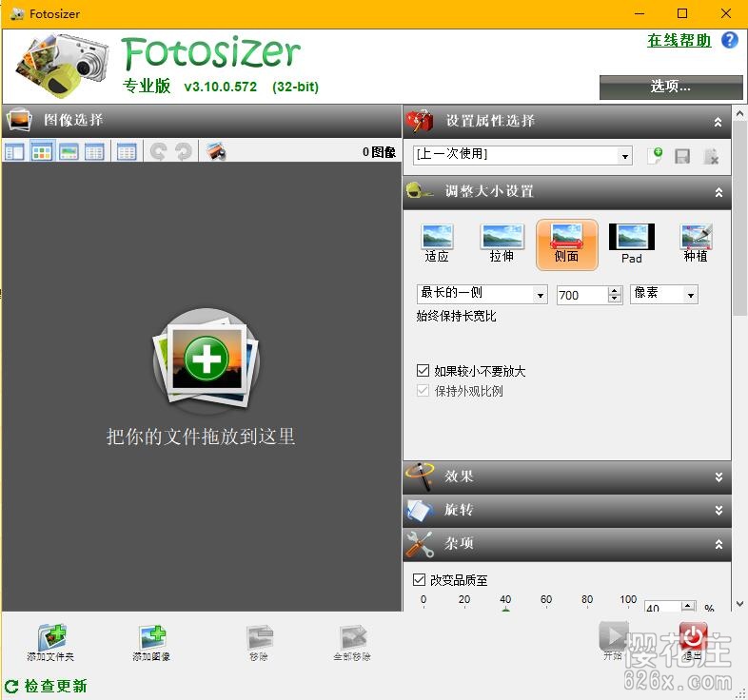Click the quality percentage input field
Image resolution: width=748 pixels, height=700 pixels.
point(662,607)
